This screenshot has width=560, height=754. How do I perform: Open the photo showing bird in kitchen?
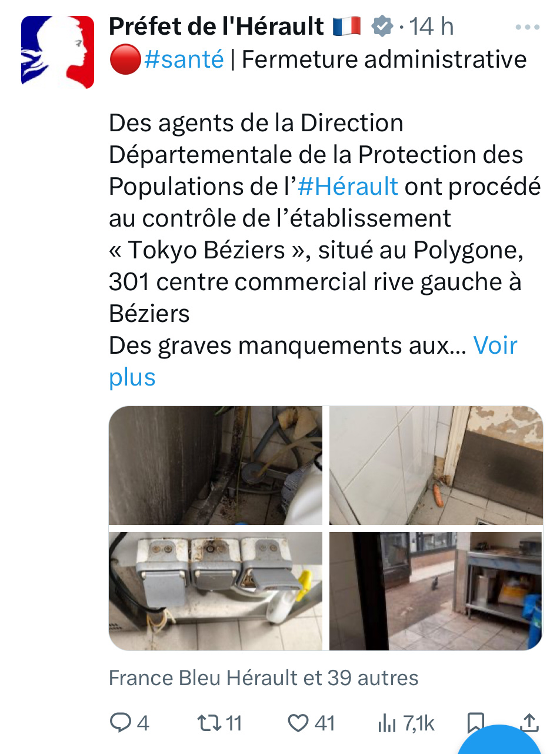pos(436,591)
